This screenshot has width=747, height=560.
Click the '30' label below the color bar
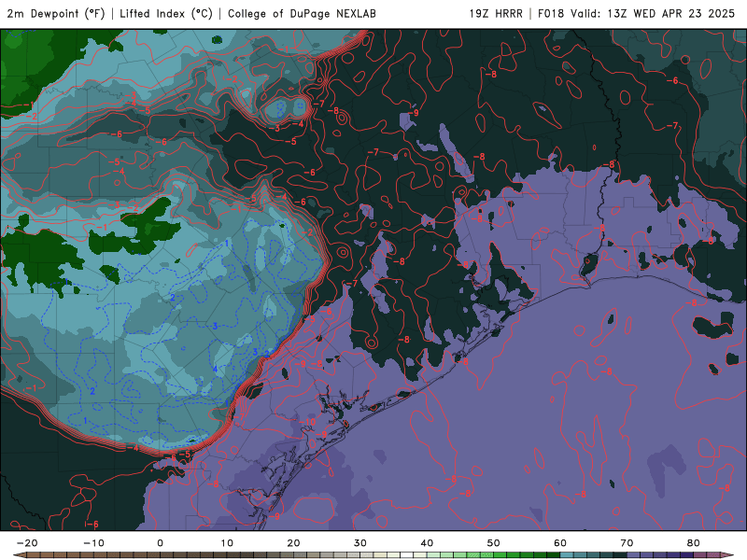[360, 543]
